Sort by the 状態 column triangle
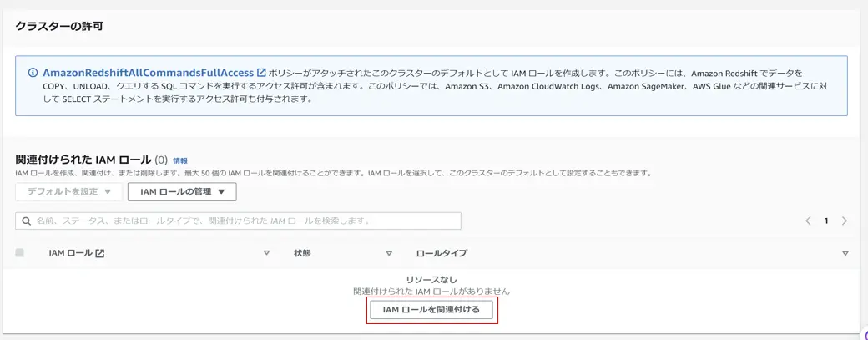 (389, 253)
